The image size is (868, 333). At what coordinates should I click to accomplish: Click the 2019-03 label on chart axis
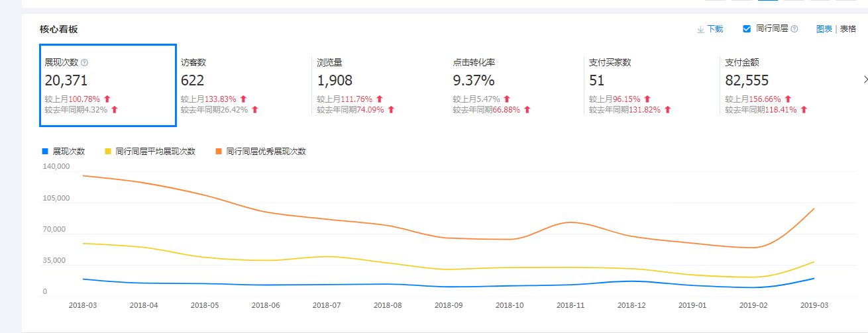(x=814, y=306)
